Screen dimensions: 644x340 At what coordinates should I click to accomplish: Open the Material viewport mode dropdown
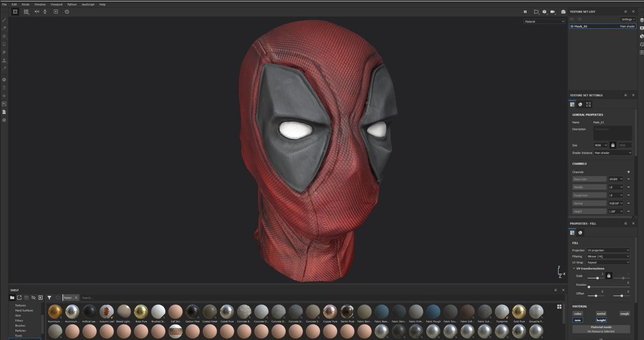pyautogui.click(x=544, y=22)
